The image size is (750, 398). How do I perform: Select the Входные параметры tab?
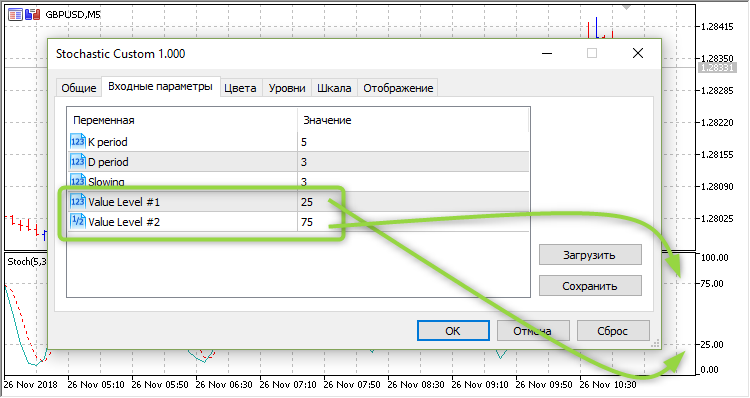160,87
